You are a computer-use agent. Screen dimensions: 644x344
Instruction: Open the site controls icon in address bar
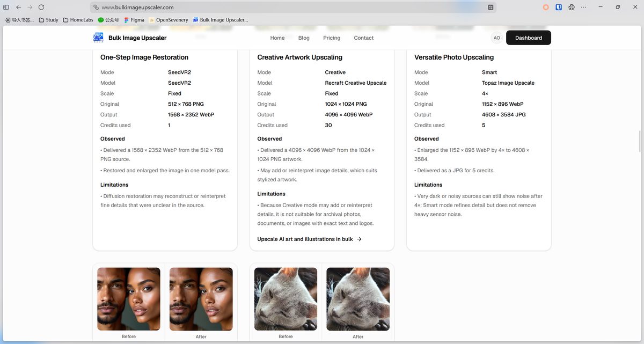(491, 8)
